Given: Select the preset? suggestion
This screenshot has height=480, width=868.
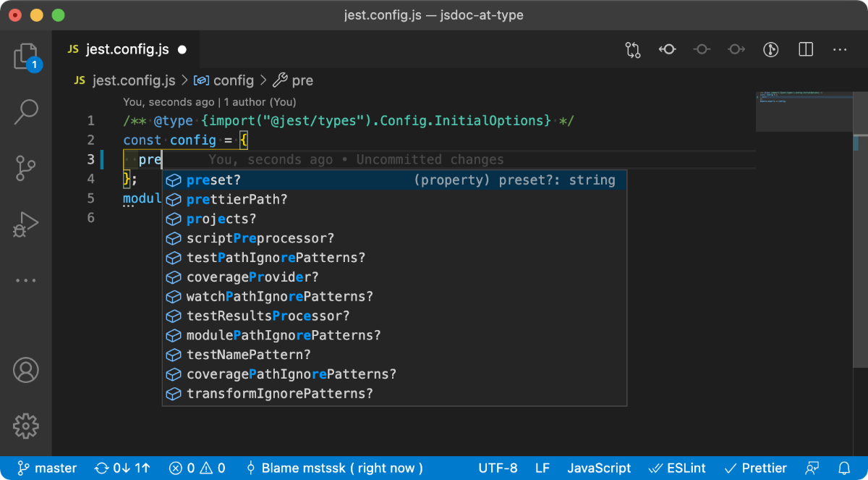Looking at the screenshot, I should point(394,180).
